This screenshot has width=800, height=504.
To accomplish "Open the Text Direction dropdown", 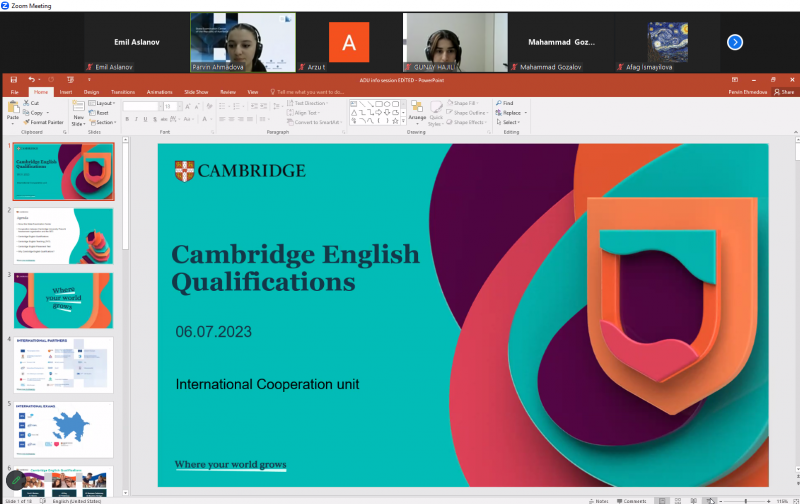I will pyautogui.click(x=308, y=103).
